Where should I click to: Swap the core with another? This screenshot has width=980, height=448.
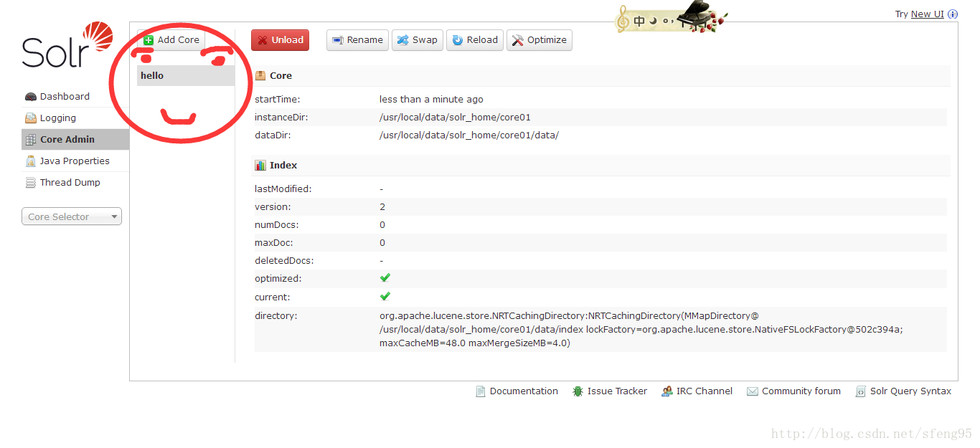click(418, 40)
